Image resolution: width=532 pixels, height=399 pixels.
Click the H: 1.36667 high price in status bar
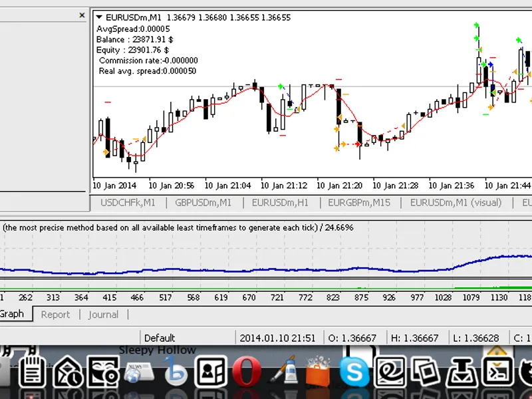pos(415,338)
